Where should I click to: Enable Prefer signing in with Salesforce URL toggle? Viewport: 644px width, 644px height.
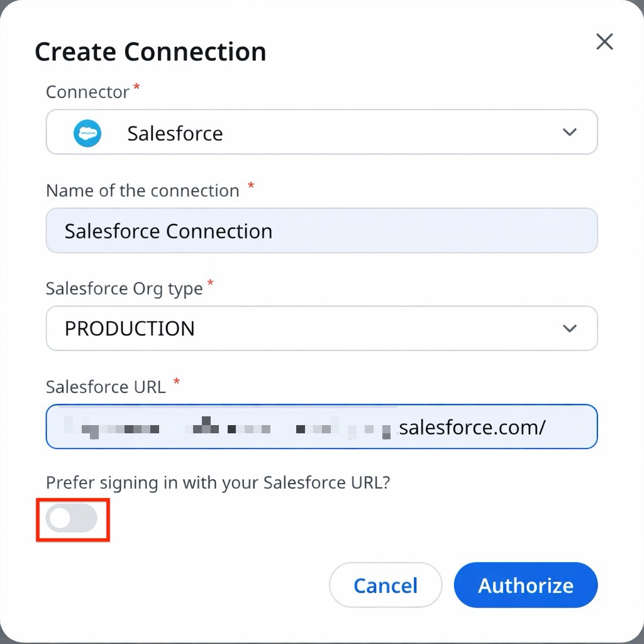tap(72, 518)
